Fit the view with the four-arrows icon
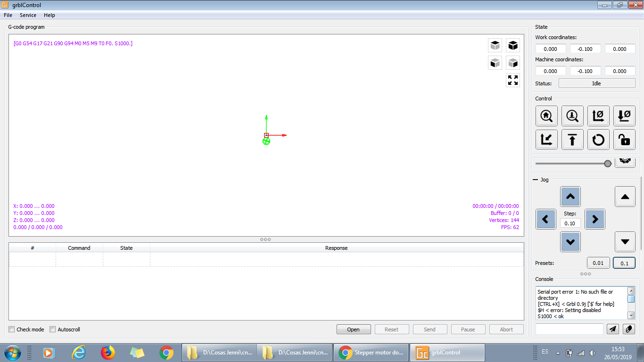 pyautogui.click(x=513, y=80)
